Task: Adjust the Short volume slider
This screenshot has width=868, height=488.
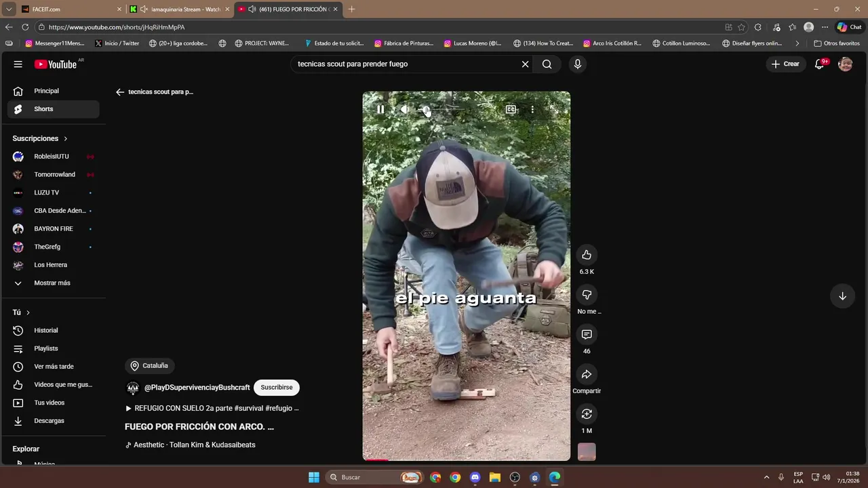Action: 439,109
